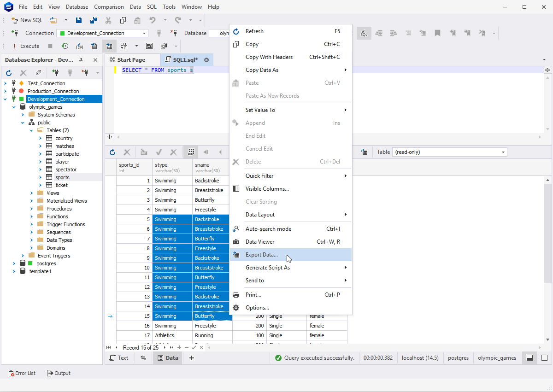Refresh the Database Explorer tree
Image resolution: width=553 pixels, height=392 pixels.
8,72
